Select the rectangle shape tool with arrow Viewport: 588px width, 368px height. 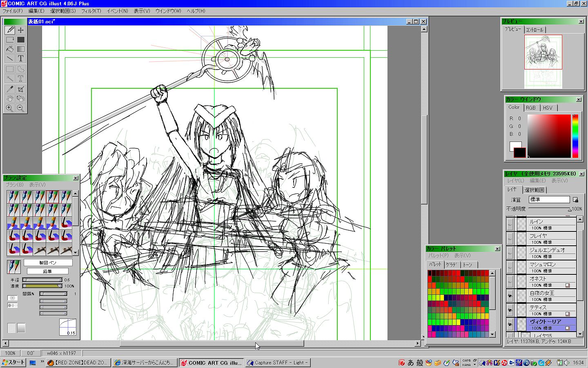(x=10, y=40)
